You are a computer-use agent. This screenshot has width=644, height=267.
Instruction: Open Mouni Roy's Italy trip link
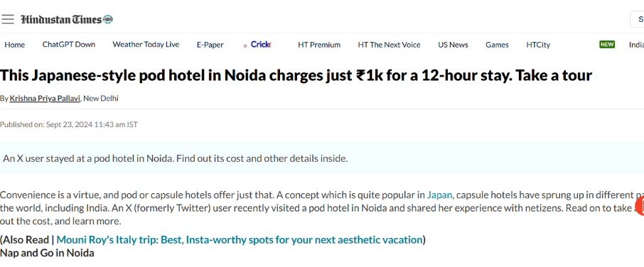(240, 239)
